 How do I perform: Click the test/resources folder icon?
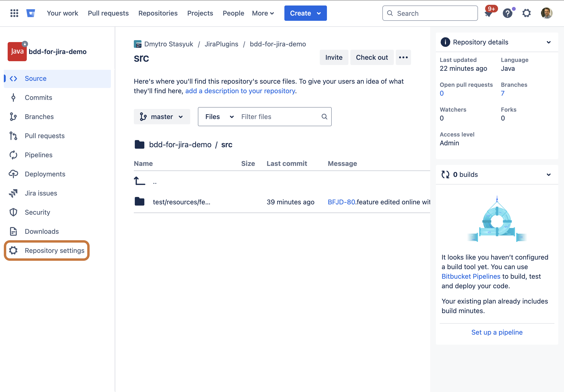[140, 201]
